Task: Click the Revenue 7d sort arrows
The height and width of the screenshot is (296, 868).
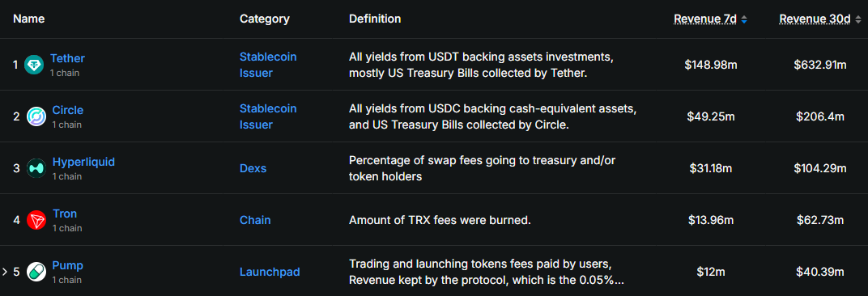Action: pos(744,19)
